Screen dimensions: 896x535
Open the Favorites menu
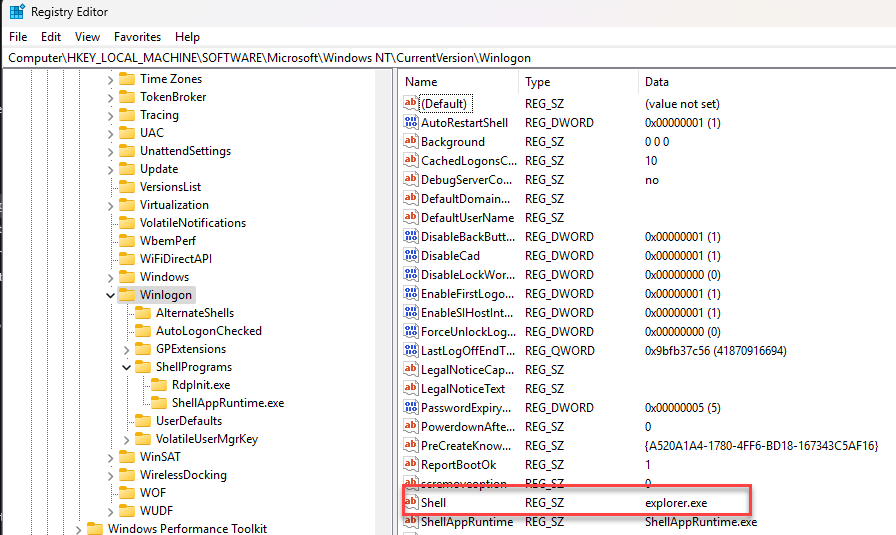point(137,37)
